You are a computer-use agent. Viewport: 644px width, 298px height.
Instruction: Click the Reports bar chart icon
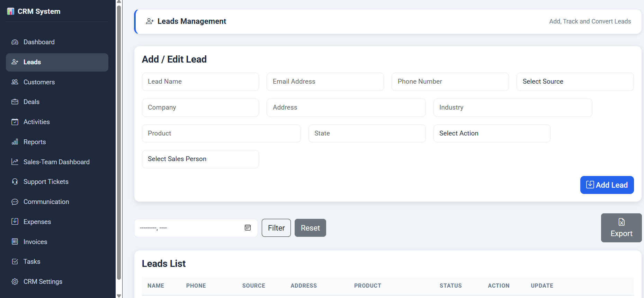(15, 142)
